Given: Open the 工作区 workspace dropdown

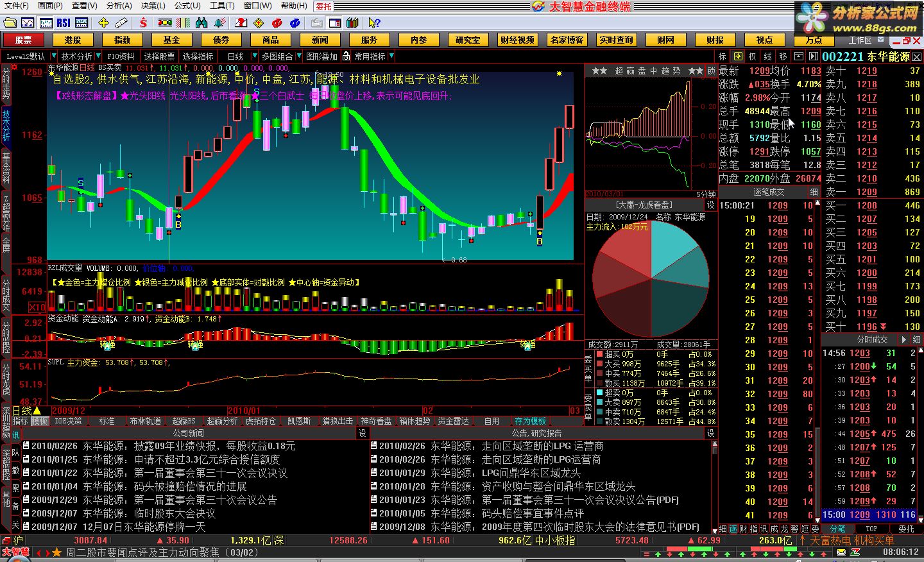Looking at the screenshot, I should click(881, 40).
